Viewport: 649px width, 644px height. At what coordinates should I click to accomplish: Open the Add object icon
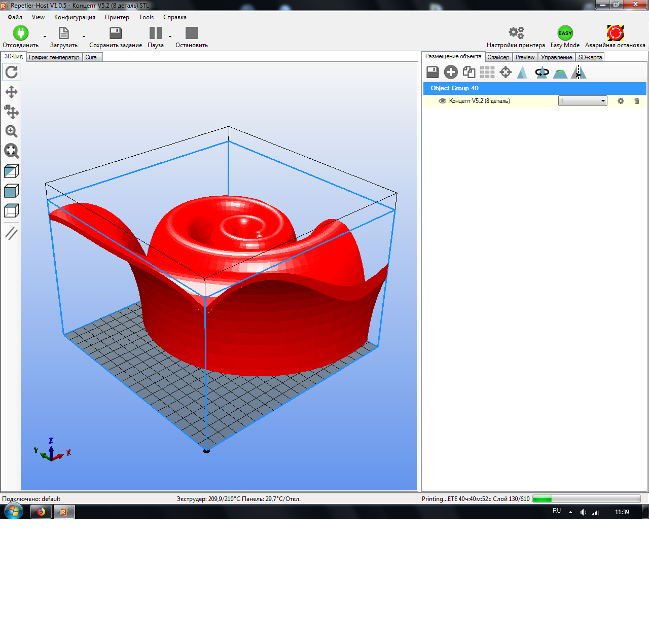(x=450, y=72)
